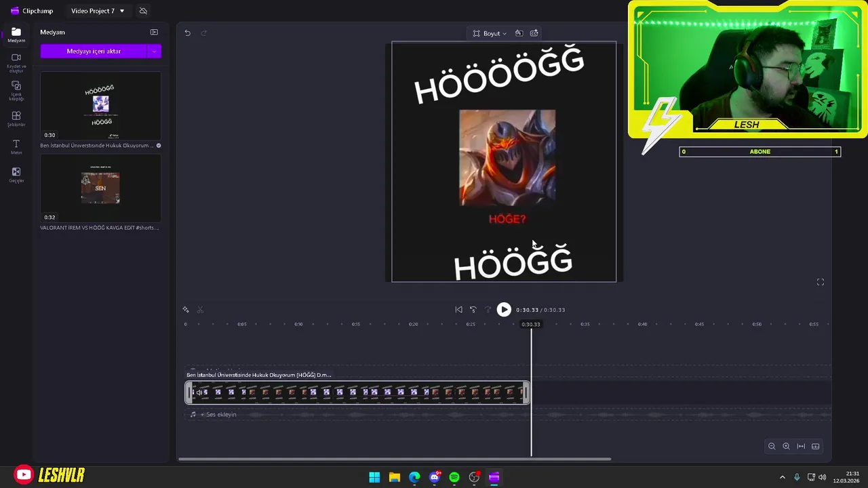Show hidden system tray icons
Screen dimensions: 868x488
click(783, 477)
